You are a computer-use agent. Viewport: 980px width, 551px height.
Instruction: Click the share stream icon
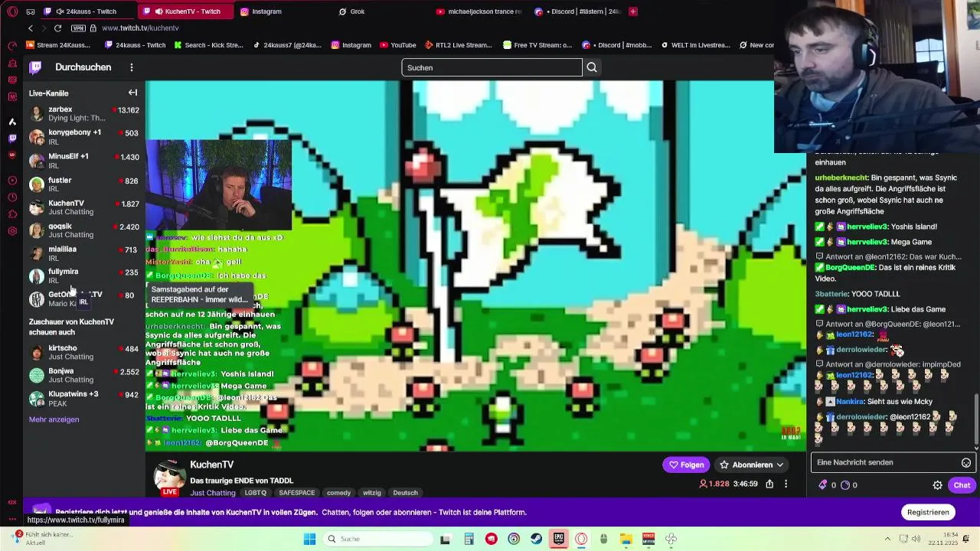click(x=769, y=484)
